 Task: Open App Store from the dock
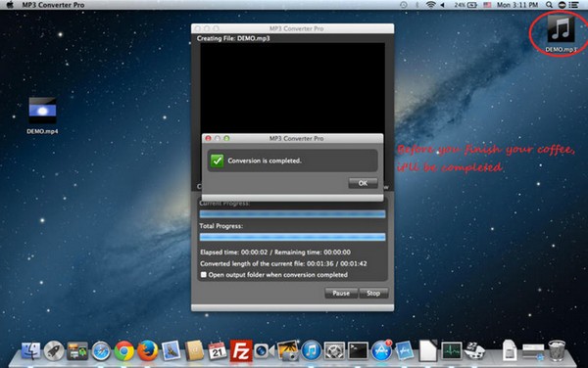(381, 351)
